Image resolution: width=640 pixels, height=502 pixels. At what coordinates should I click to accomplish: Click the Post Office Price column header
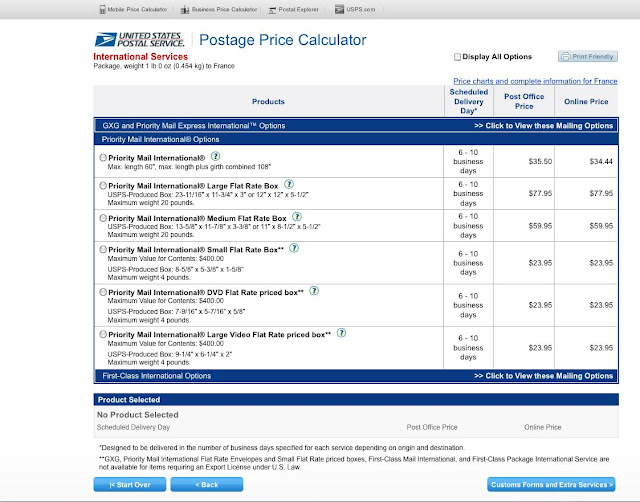524,101
